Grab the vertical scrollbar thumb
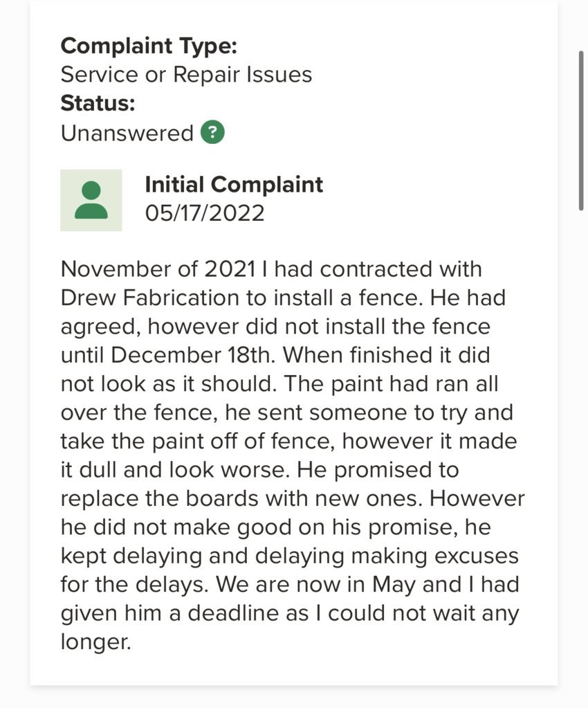 click(x=581, y=131)
